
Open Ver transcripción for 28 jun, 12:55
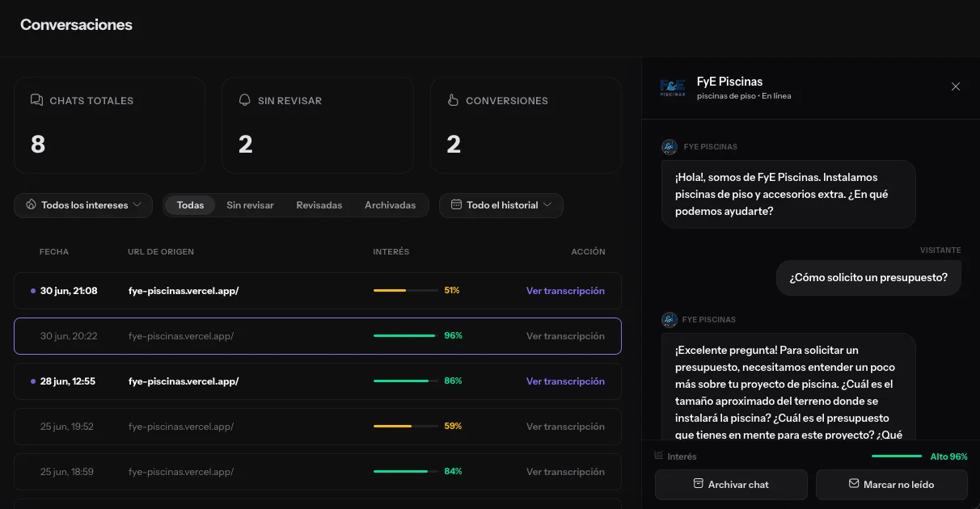(x=565, y=381)
